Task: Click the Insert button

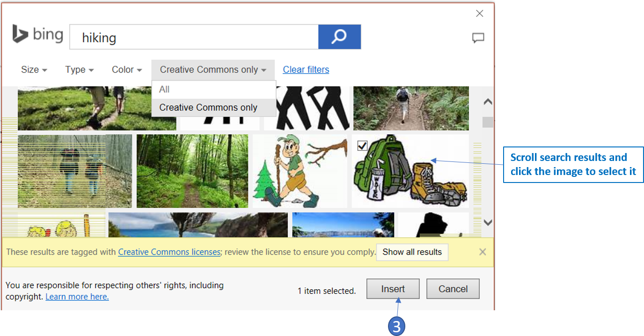Action: pos(393,289)
